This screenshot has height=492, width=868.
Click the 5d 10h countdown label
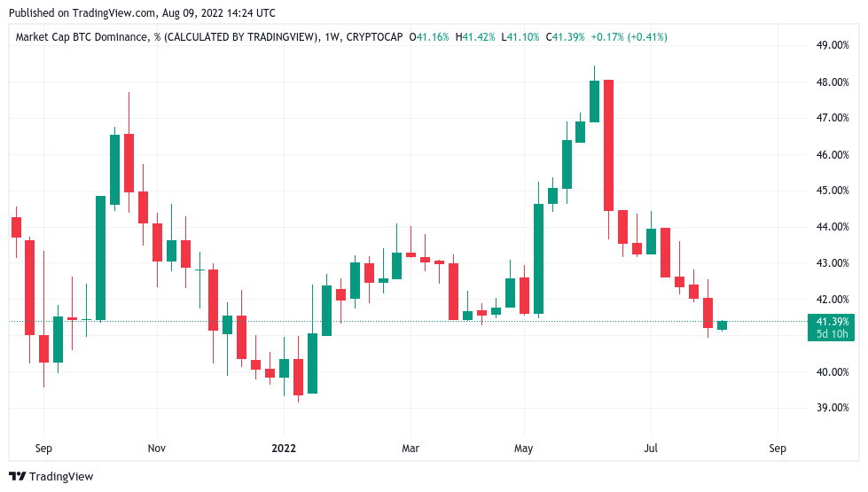click(832, 334)
